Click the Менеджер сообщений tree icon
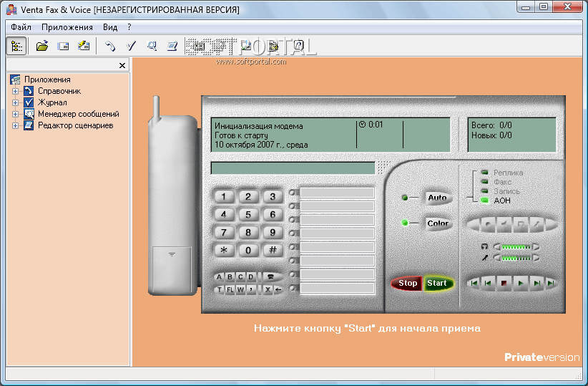This screenshot has height=386, width=588. coord(29,114)
